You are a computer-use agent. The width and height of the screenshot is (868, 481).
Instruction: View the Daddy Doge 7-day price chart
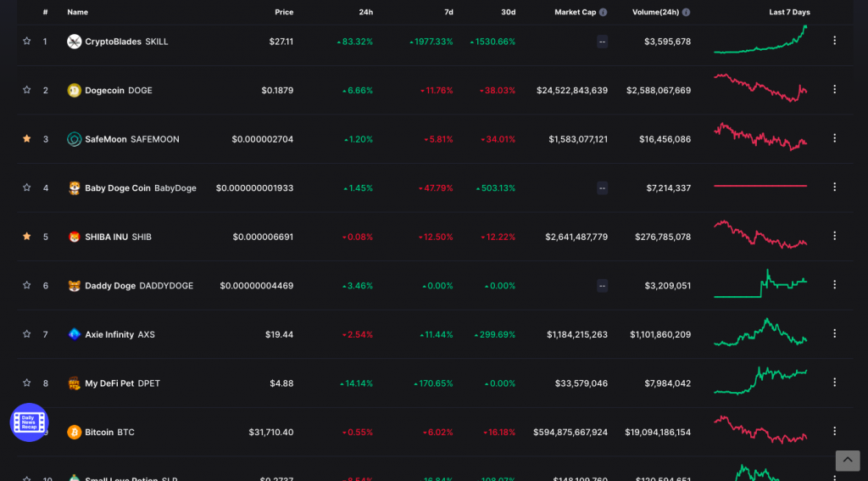point(760,283)
